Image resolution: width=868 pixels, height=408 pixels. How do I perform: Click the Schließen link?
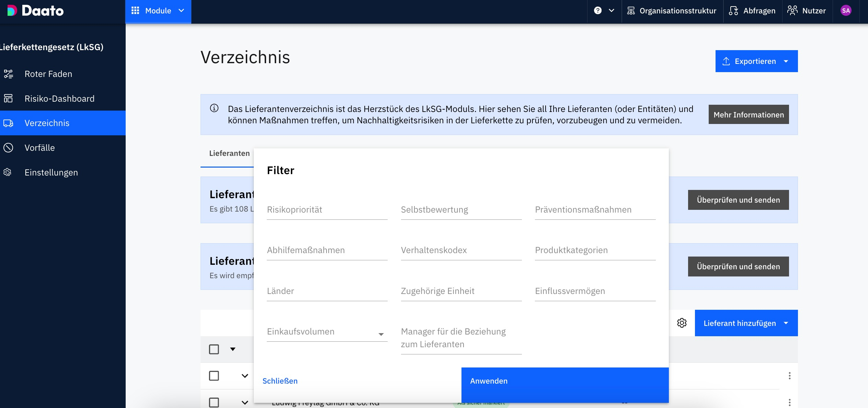tap(280, 381)
